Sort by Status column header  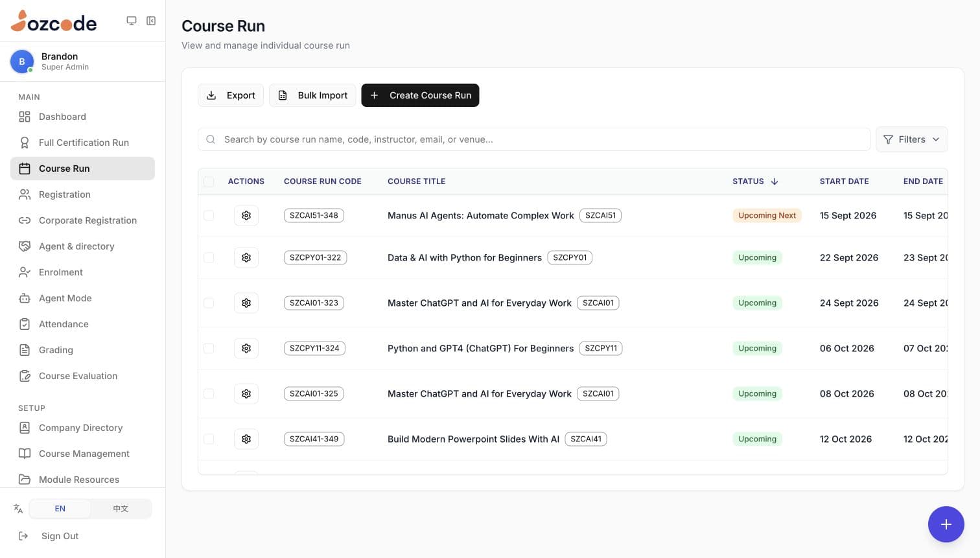(x=755, y=181)
